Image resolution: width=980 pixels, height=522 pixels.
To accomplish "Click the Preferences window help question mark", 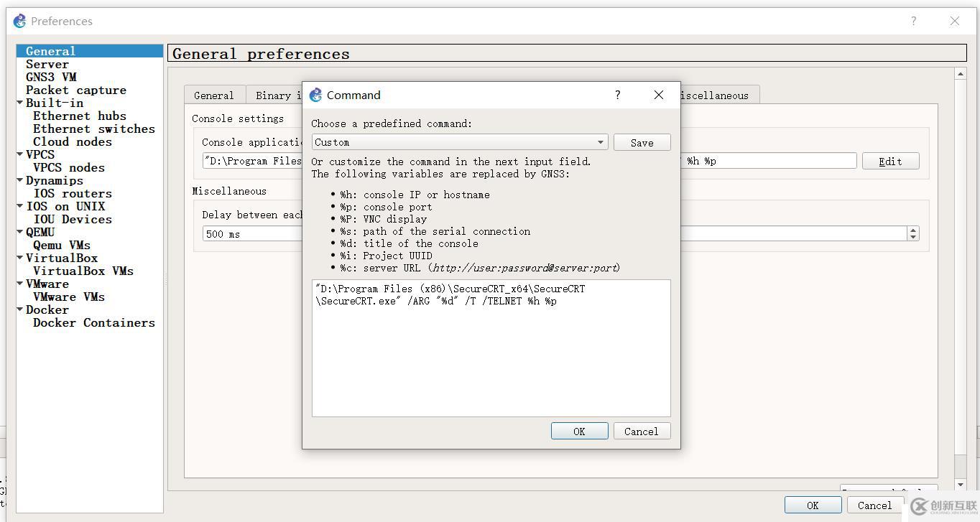I will pos(913,21).
